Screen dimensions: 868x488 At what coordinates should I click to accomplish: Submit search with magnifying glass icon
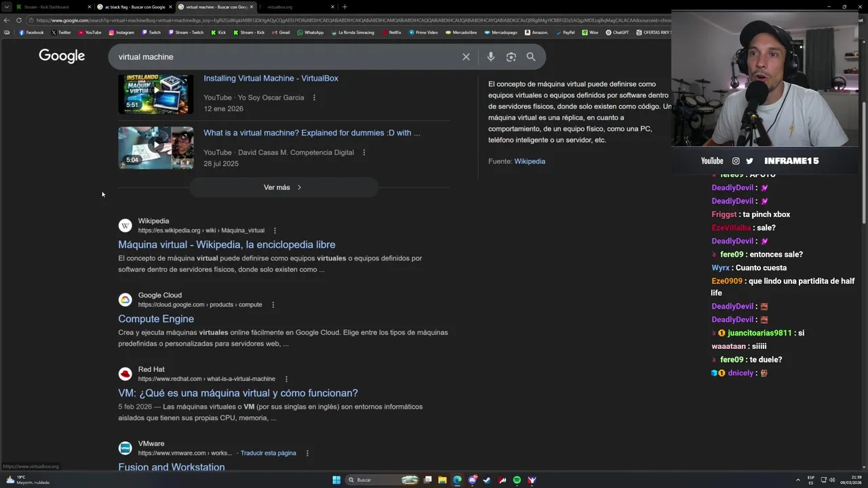click(531, 57)
